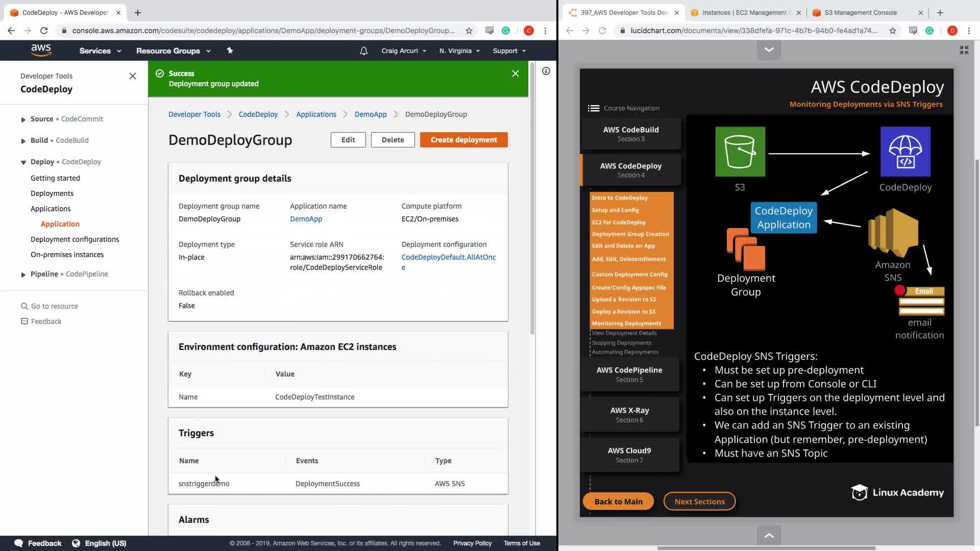The width and height of the screenshot is (980, 551).
Task: Open the N. Virginia region dropdown
Action: point(459,51)
